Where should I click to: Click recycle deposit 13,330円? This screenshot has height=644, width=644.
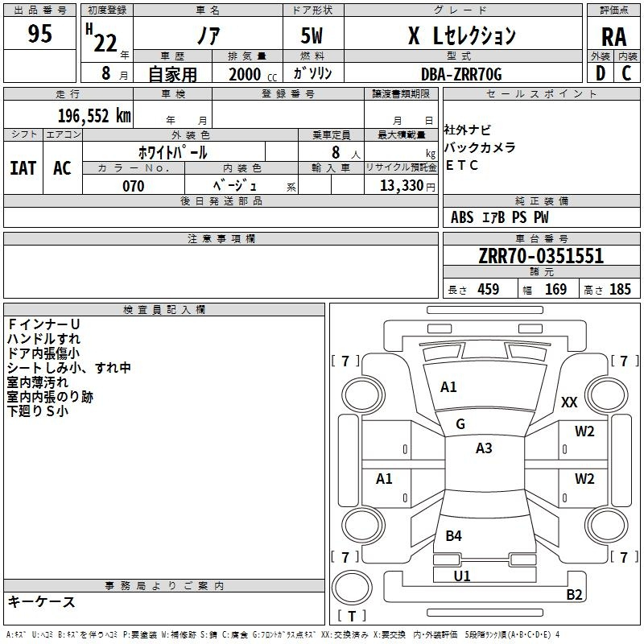coord(407,186)
